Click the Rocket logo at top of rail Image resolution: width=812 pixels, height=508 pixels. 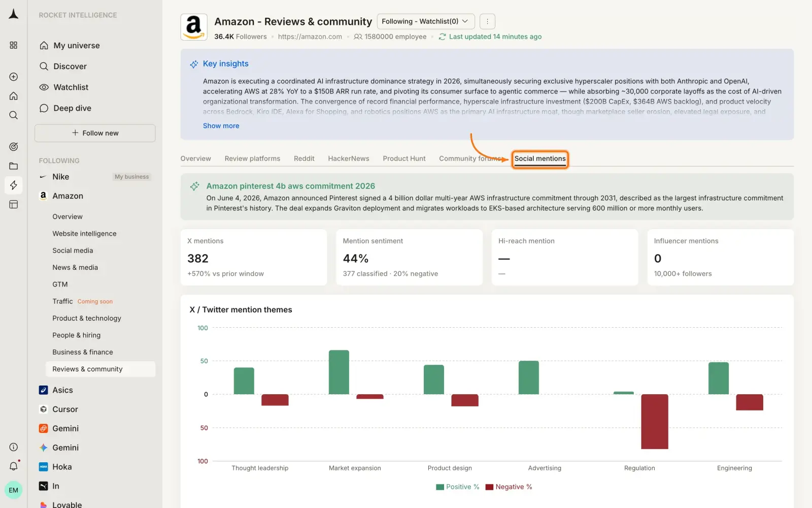tap(14, 14)
